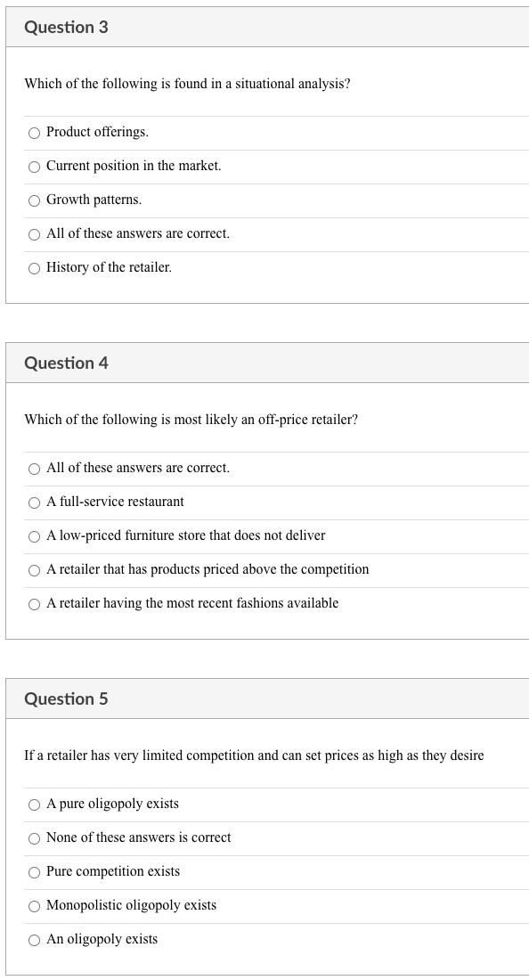
Task: Click the 'Growth patterns' answer text
Action: click(94, 200)
